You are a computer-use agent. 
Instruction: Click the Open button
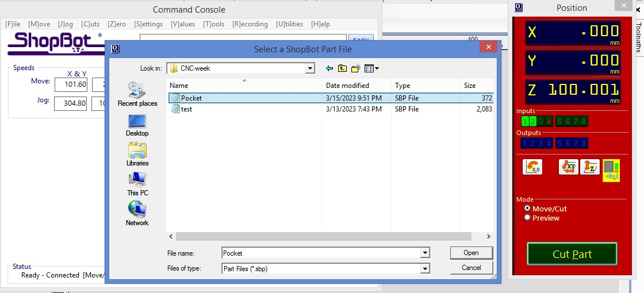[471, 253]
